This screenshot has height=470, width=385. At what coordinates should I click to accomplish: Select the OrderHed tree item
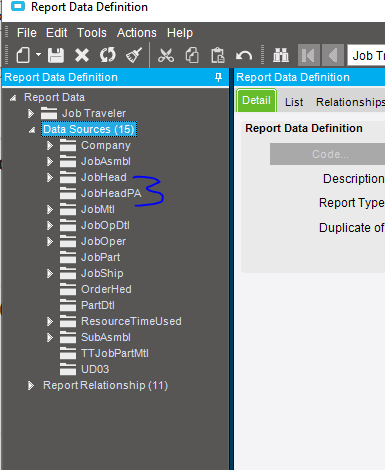point(106,289)
